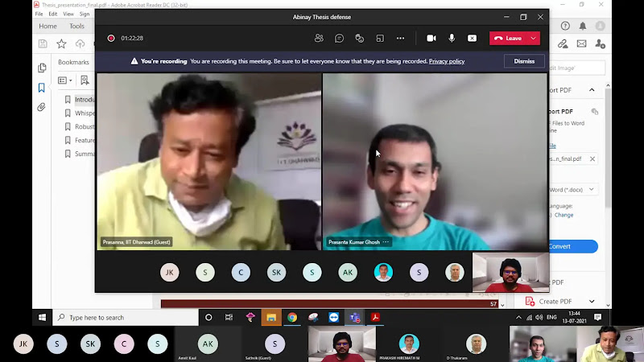Viewport: 644px width, 362px height.
Task: Open the Teams rooms/view layout icon
Action: point(380,38)
